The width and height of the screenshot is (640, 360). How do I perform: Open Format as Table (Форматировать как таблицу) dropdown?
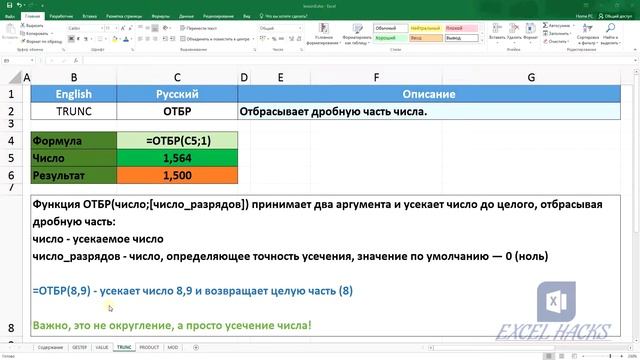(x=357, y=34)
